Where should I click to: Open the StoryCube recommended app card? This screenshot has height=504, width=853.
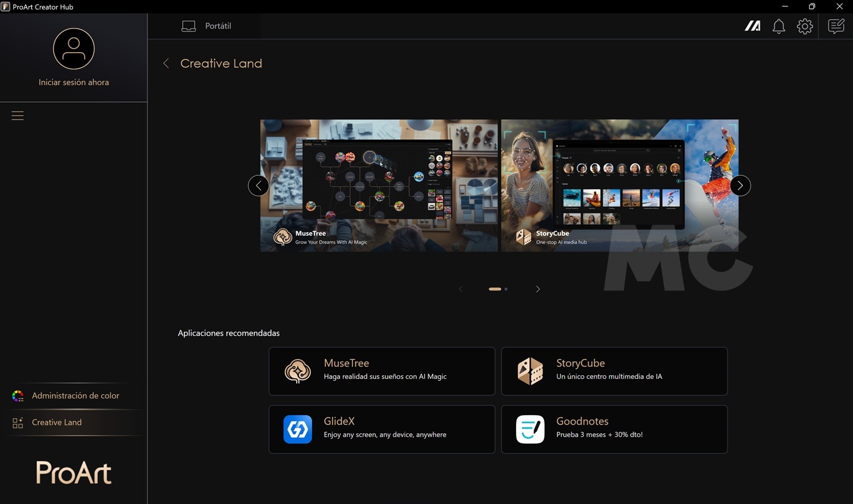pos(615,371)
